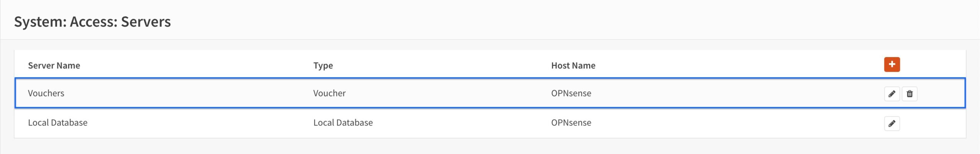Select OPNsense host in Local Database row
Screen dimensions: 980x154
[x=571, y=123]
